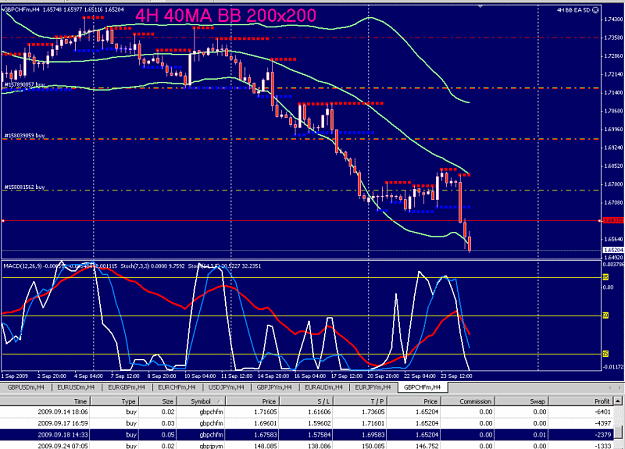
Task: Click the profit value -2379
Action: coord(602,435)
